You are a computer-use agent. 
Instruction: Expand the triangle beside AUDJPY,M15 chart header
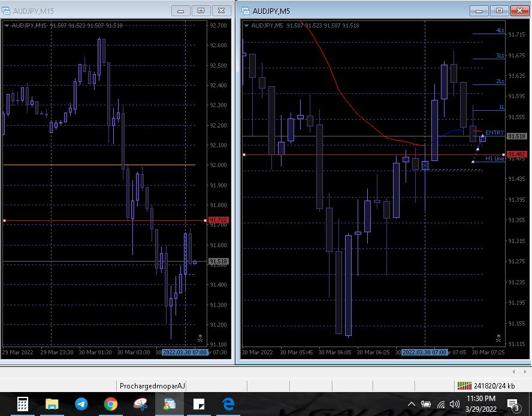tap(7, 25)
